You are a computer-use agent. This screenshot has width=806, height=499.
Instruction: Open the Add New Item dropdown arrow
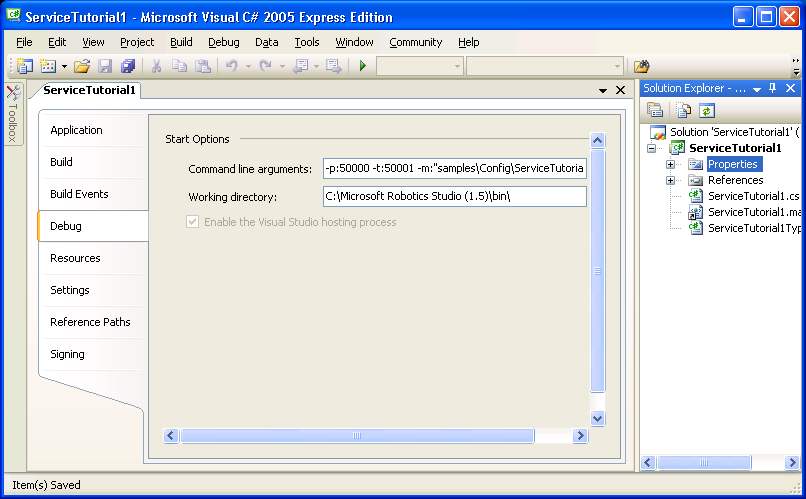[x=64, y=66]
